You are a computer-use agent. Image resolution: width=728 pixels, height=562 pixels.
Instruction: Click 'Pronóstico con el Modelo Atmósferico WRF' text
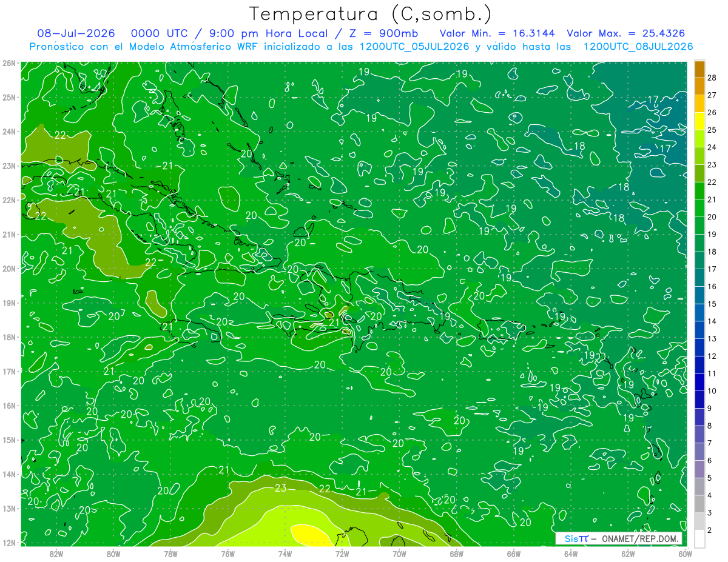pos(145,47)
